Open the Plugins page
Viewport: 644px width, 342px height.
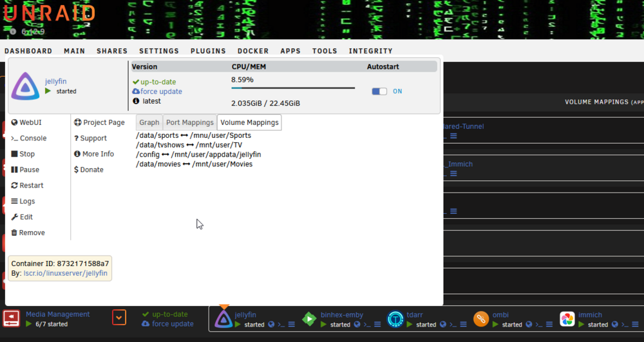pyautogui.click(x=208, y=51)
